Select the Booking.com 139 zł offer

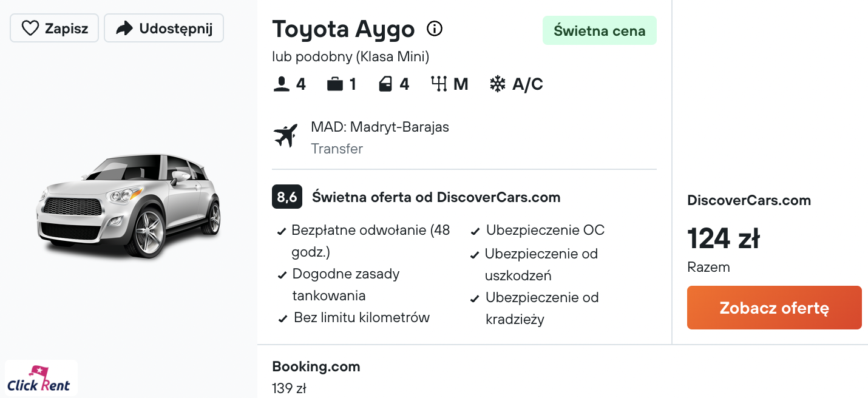316,377
